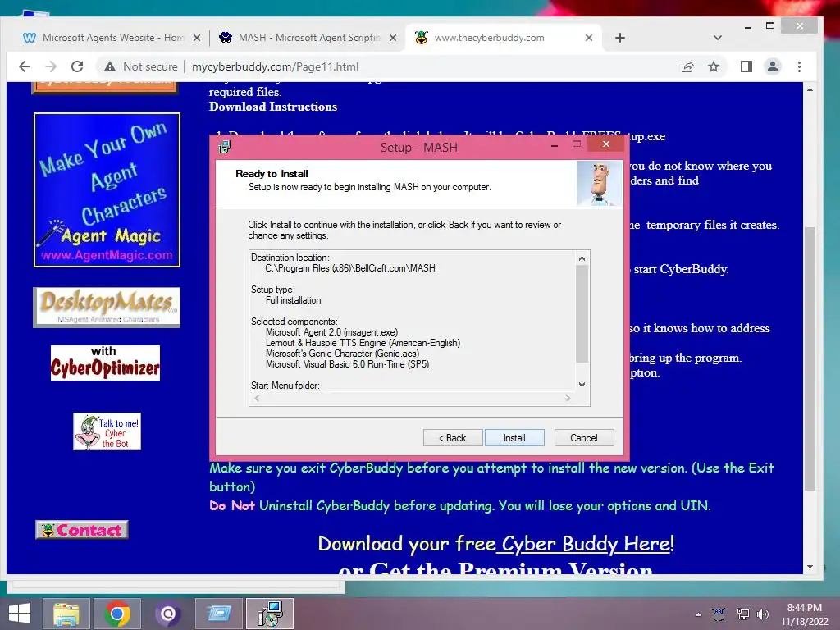Bookmark this page with the star icon
840x630 pixels.
[x=714, y=66]
